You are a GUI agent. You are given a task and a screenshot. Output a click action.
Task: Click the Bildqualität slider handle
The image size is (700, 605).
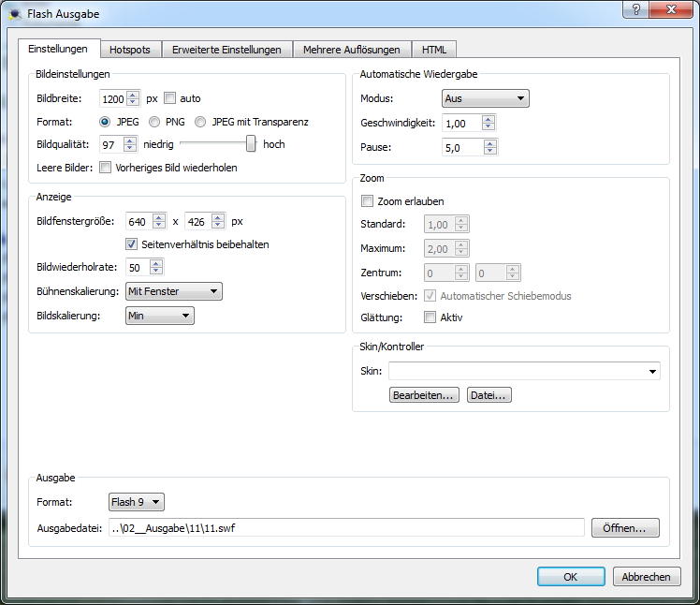251,143
